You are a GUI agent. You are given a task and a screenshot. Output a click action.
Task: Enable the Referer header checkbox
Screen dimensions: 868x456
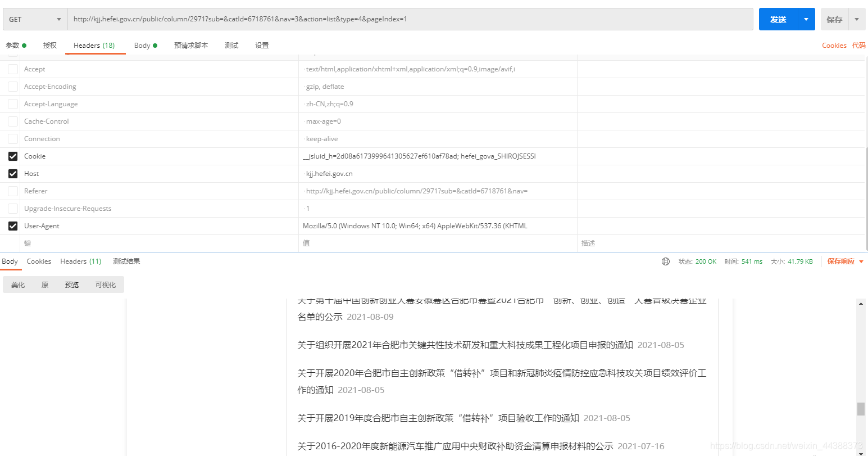coord(13,191)
